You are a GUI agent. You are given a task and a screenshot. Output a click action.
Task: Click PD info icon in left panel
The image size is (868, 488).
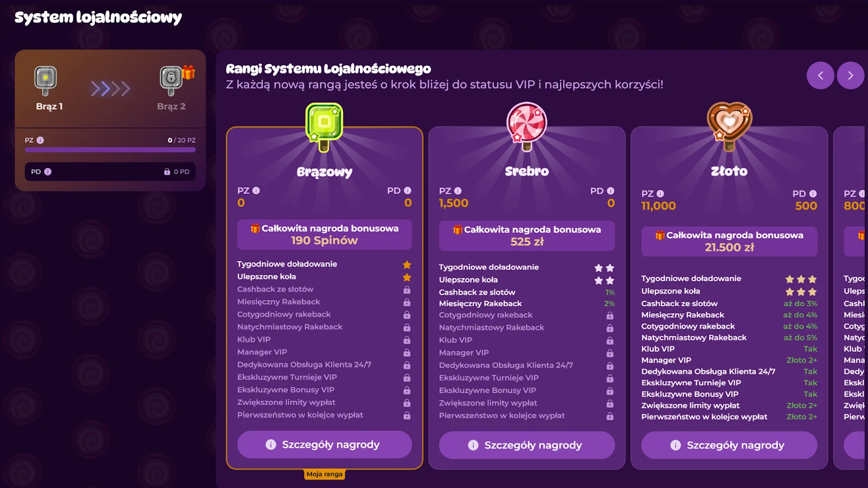[48, 172]
